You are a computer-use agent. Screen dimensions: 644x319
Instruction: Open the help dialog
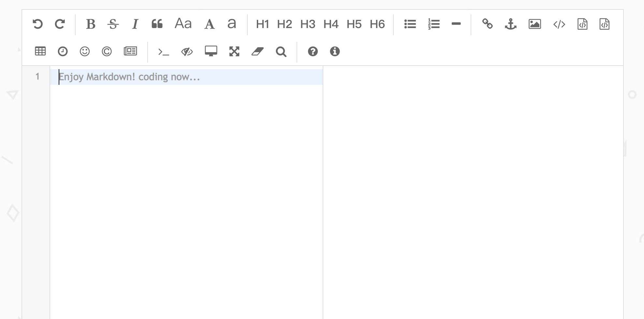pos(313,52)
